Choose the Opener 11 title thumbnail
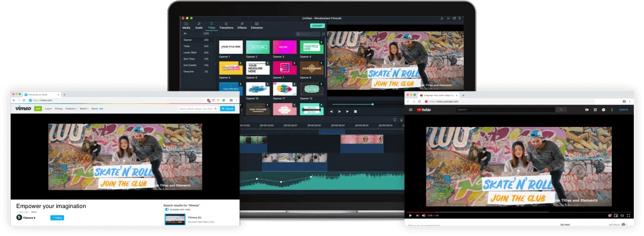The height and width of the screenshot is (236, 644). pos(284,89)
